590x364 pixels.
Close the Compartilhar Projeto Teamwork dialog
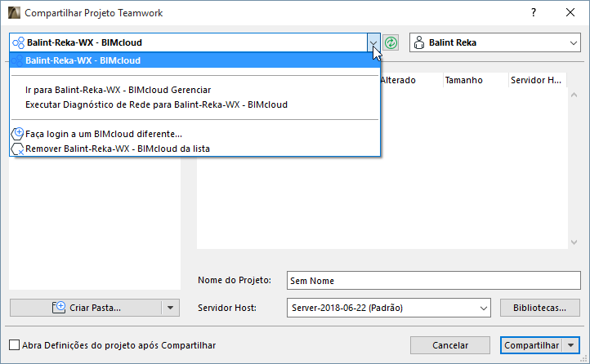click(570, 13)
